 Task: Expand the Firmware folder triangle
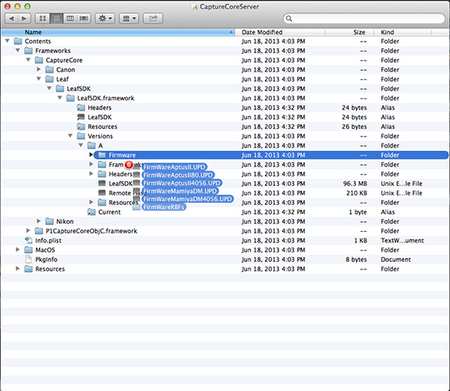point(91,155)
